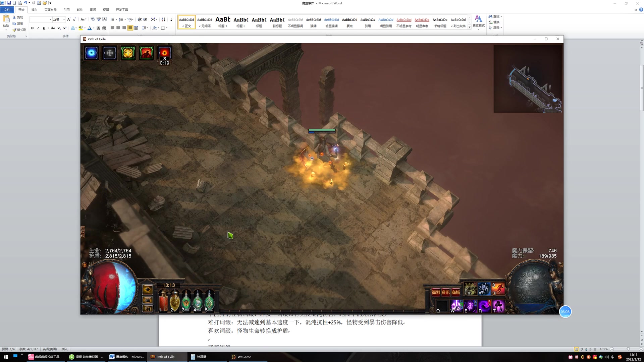The height and width of the screenshot is (362, 644).
Task: Click the 查找 (Find) button
Action: click(x=495, y=16)
